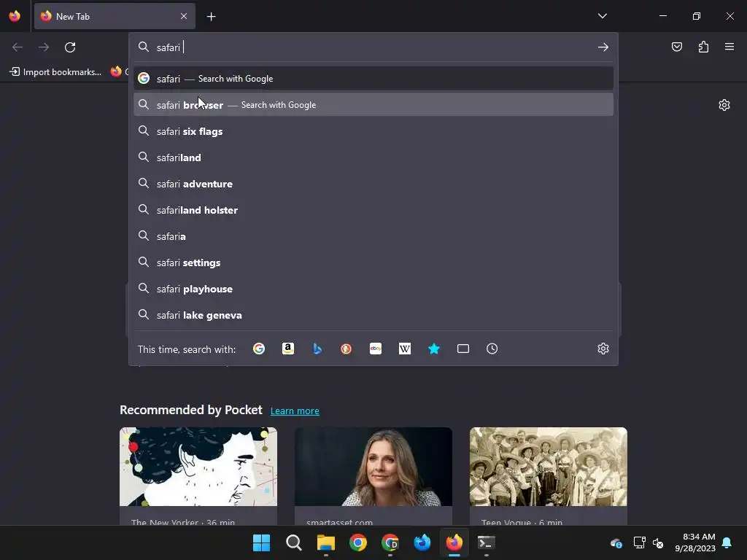747x560 pixels.
Task: Select 'safari adventure' suggestion
Action: [373, 184]
